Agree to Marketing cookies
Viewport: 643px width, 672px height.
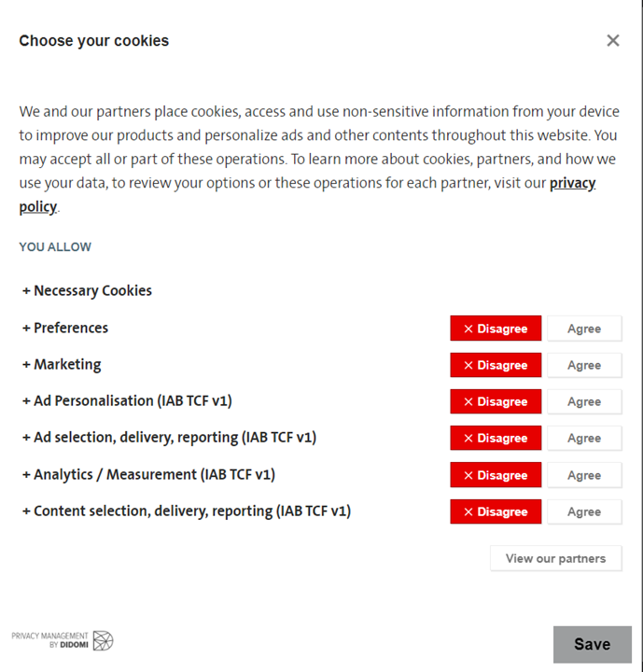584,365
